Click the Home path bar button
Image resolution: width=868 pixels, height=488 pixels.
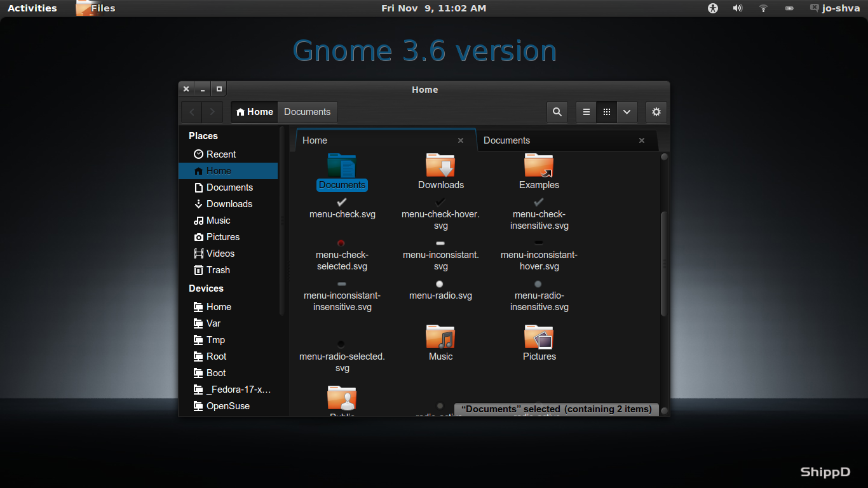[x=255, y=112]
